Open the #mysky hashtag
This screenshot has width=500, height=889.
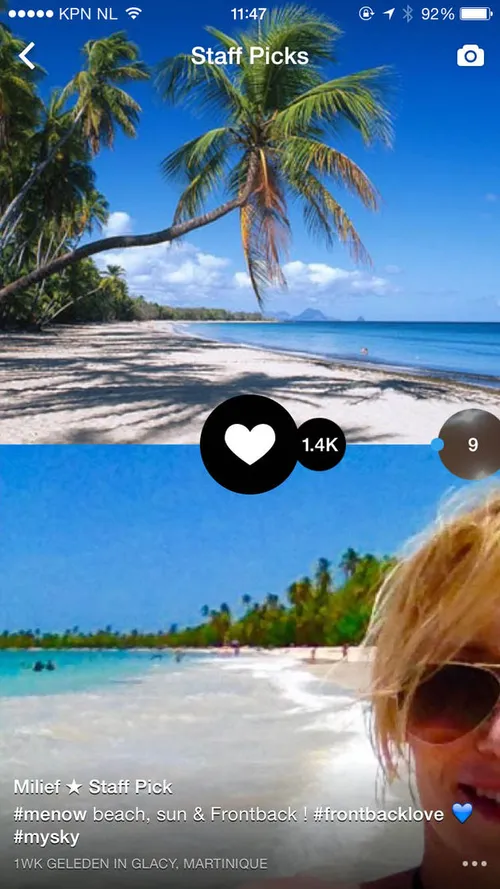(46, 838)
